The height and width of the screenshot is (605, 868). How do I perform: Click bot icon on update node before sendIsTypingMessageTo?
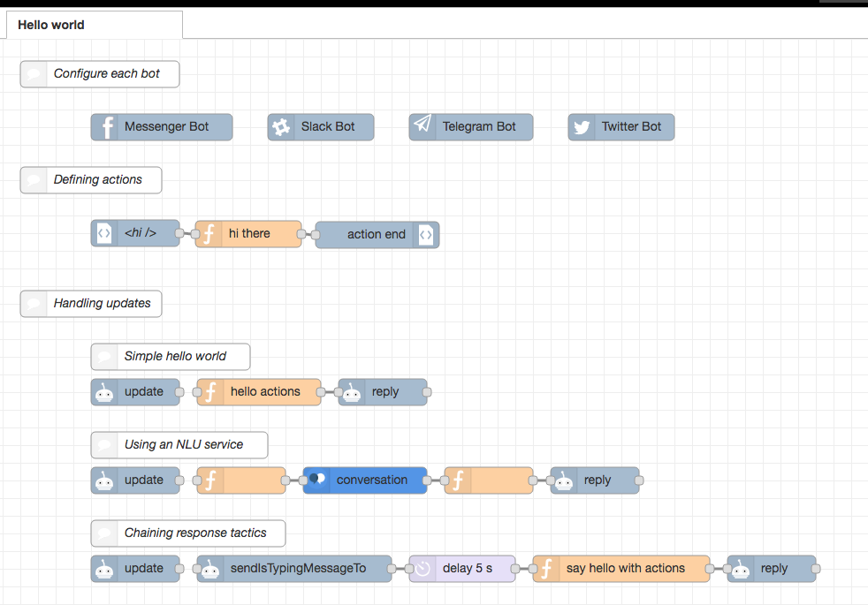pos(104,569)
